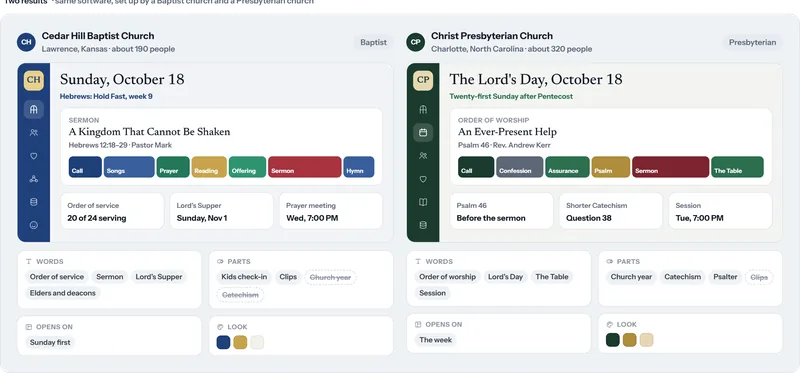The height and width of the screenshot is (373, 800).
Task: Pick the cream swatch in Christ Presbyterian Look
Action: 646,340
